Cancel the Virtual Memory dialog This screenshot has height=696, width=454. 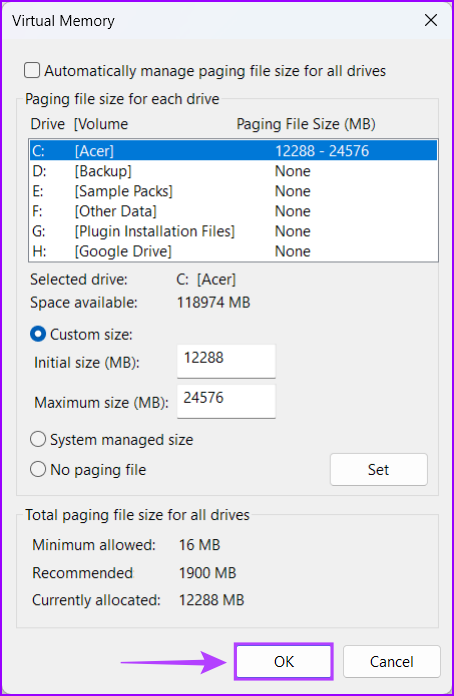click(391, 662)
